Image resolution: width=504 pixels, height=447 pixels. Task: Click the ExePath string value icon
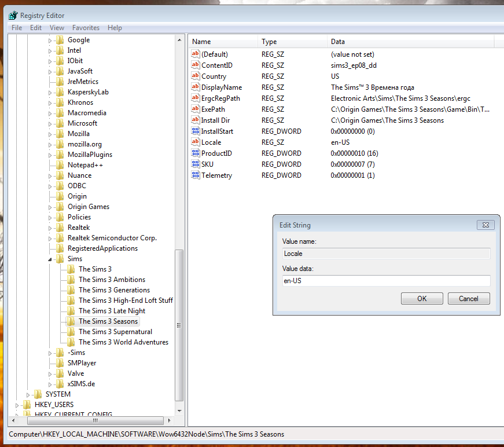point(196,109)
